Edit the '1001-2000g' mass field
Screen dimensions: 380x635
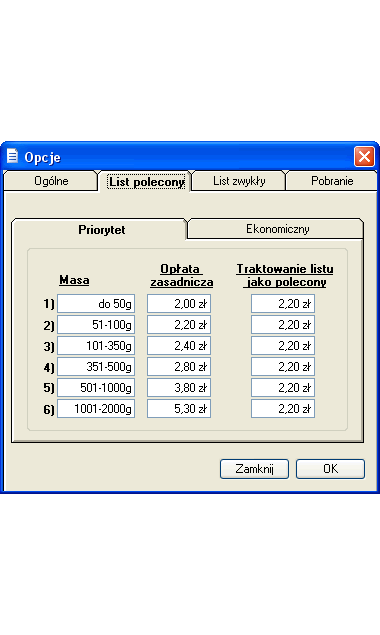point(96,409)
